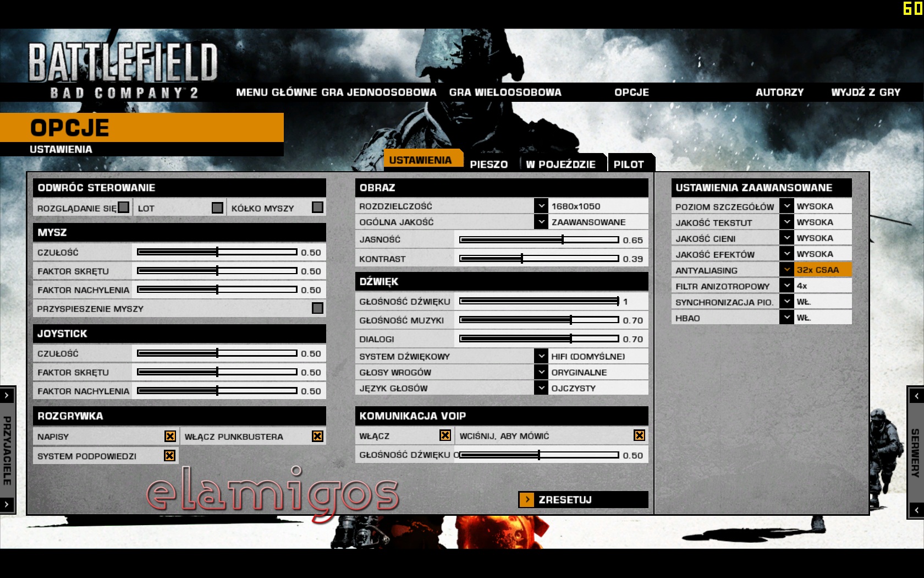Open Opcje in top menu
This screenshot has height=578, width=924.
pyautogui.click(x=631, y=92)
